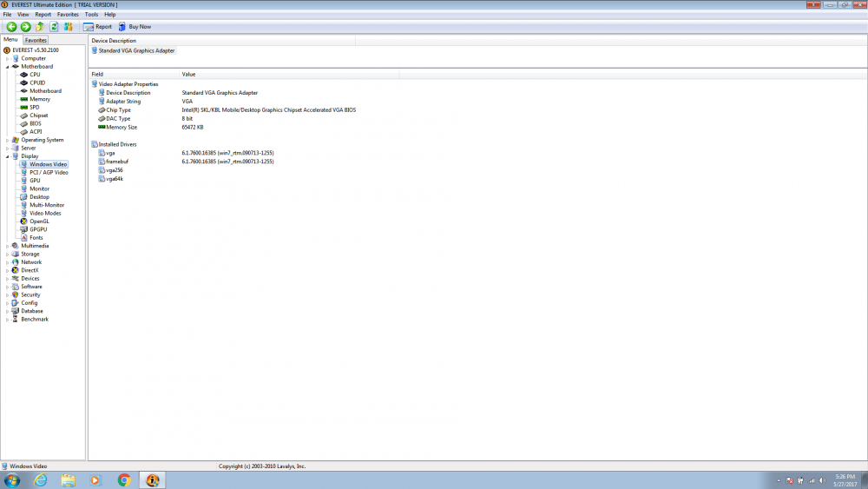This screenshot has height=489, width=868.
Task: Expand the Server tree node
Action: coord(7,149)
